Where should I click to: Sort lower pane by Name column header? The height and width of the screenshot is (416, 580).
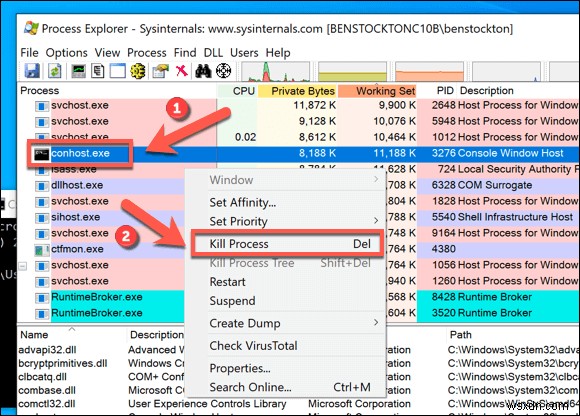coord(71,335)
